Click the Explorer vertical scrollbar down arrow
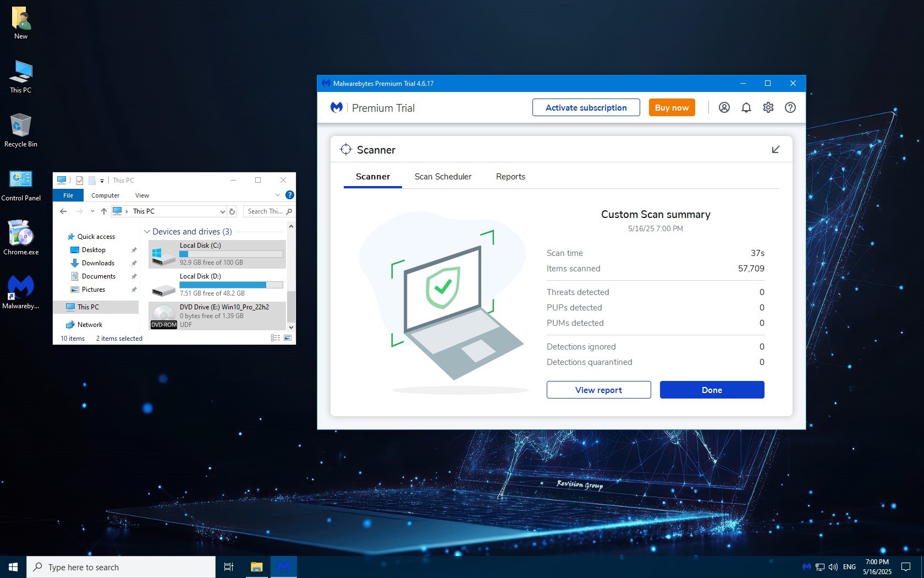 click(x=291, y=327)
